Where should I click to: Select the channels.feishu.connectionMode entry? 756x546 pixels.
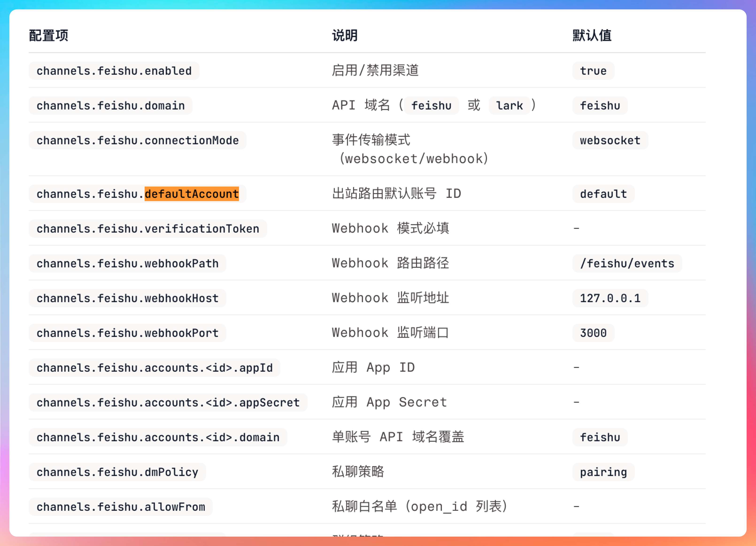click(137, 140)
